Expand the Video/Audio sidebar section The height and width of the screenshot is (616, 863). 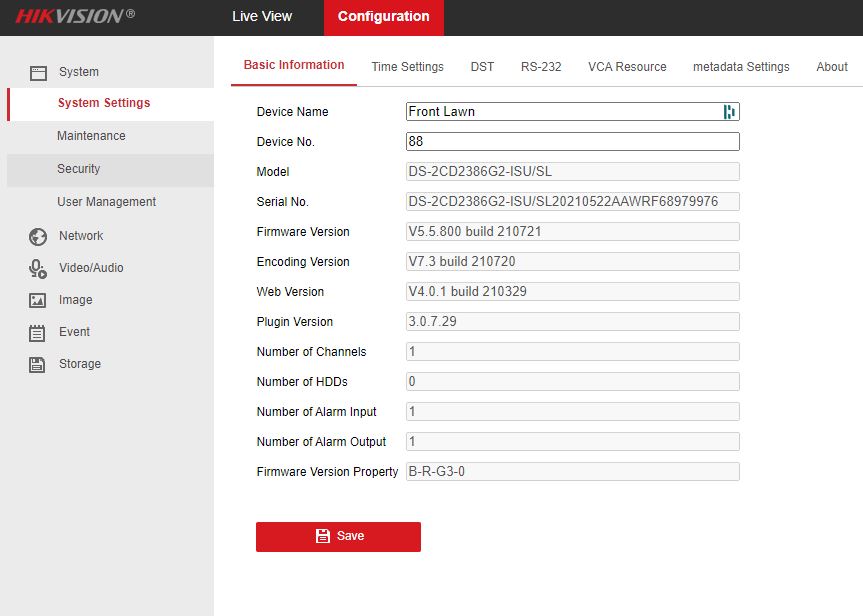[91, 268]
